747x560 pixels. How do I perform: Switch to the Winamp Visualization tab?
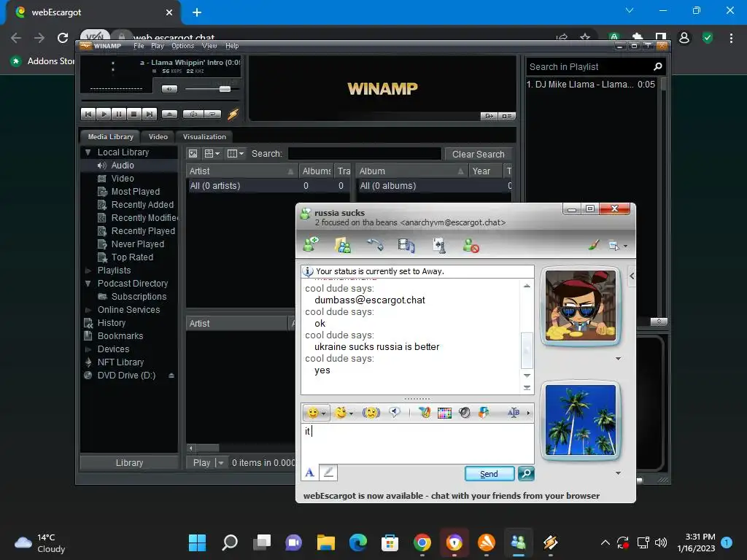(x=204, y=136)
